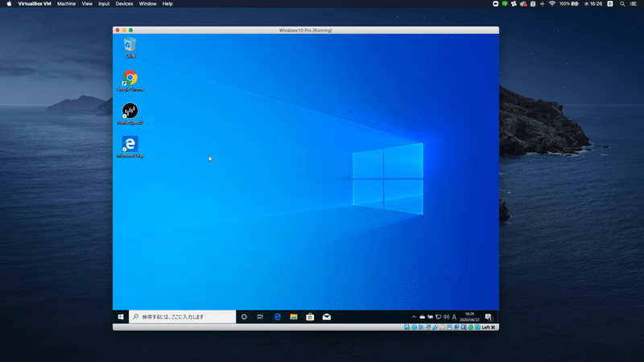Open the macOS battery status menu
The height and width of the screenshot is (362, 644).
570,4
